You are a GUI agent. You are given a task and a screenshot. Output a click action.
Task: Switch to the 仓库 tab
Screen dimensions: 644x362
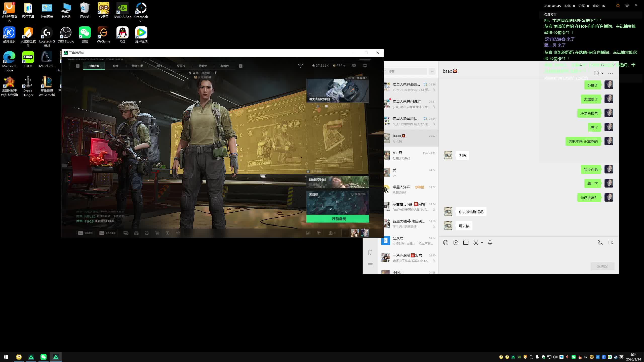click(x=115, y=66)
